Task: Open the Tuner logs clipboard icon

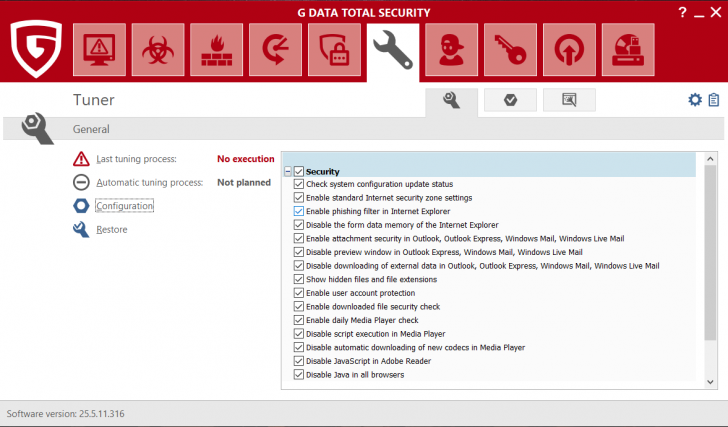Action: click(x=714, y=100)
